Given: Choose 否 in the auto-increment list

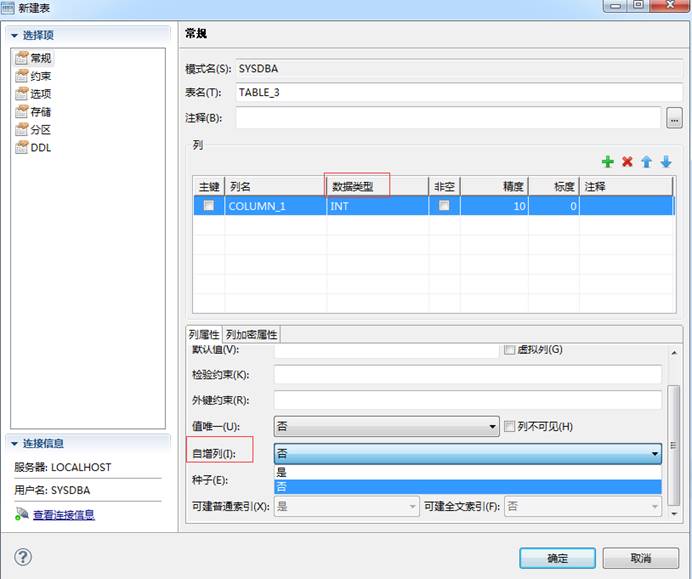Looking at the screenshot, I should [468, 487].
